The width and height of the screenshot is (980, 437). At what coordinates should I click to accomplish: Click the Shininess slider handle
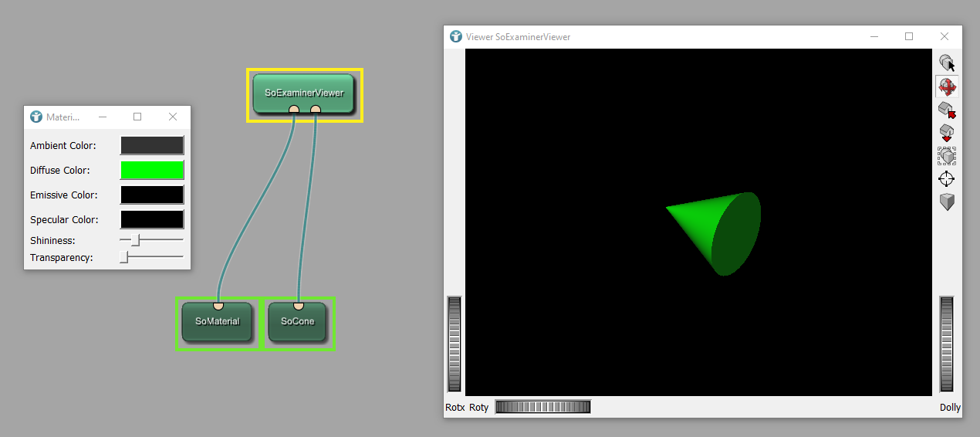(x=135, y=241)
